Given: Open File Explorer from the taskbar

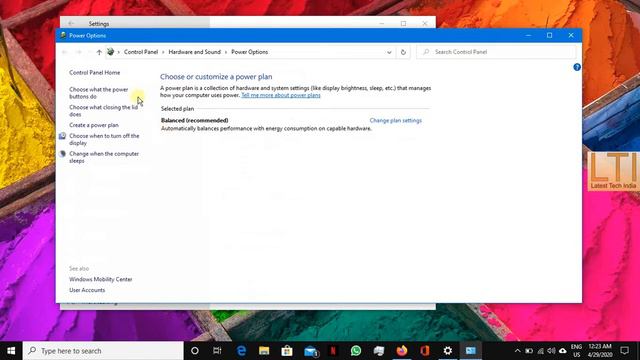Looking at the screenshot, I should (264, 351).
